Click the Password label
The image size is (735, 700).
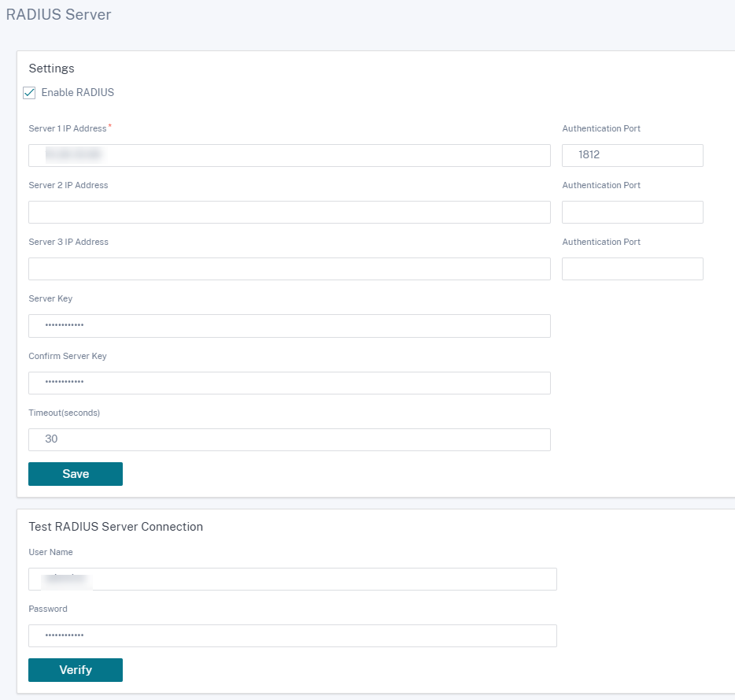pos(48,609)
